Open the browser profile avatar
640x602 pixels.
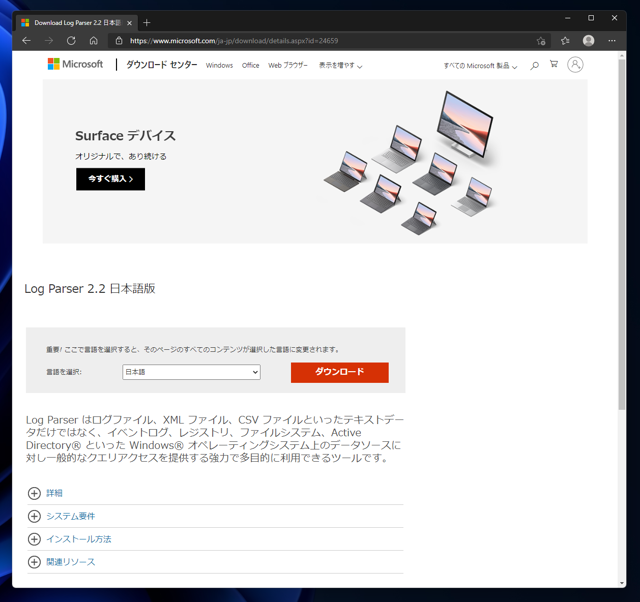click(588, 40)
